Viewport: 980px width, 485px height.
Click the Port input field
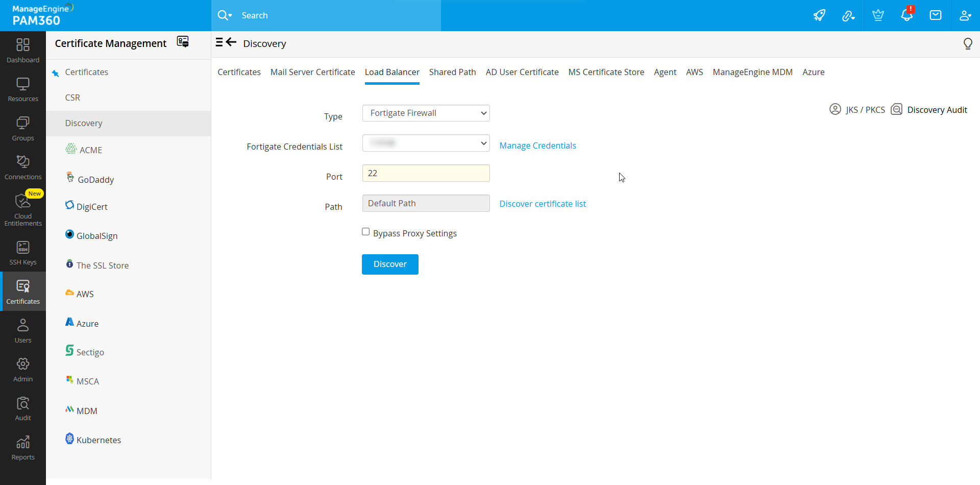[426, 174]
